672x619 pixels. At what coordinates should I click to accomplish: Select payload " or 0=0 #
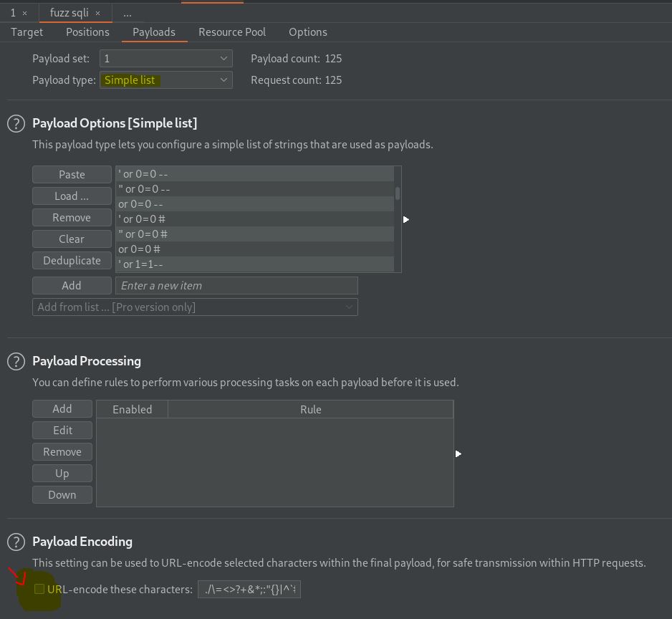click(255, 234)
